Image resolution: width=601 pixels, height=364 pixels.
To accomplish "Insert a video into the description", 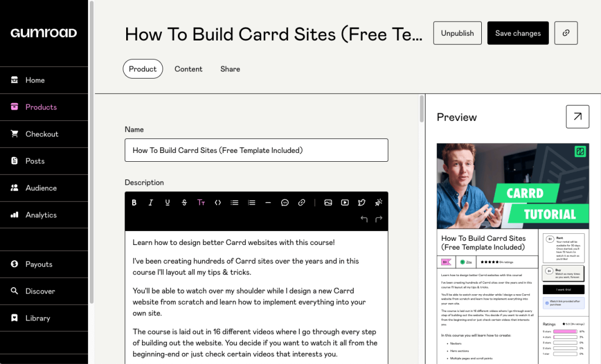I will 345,202.
